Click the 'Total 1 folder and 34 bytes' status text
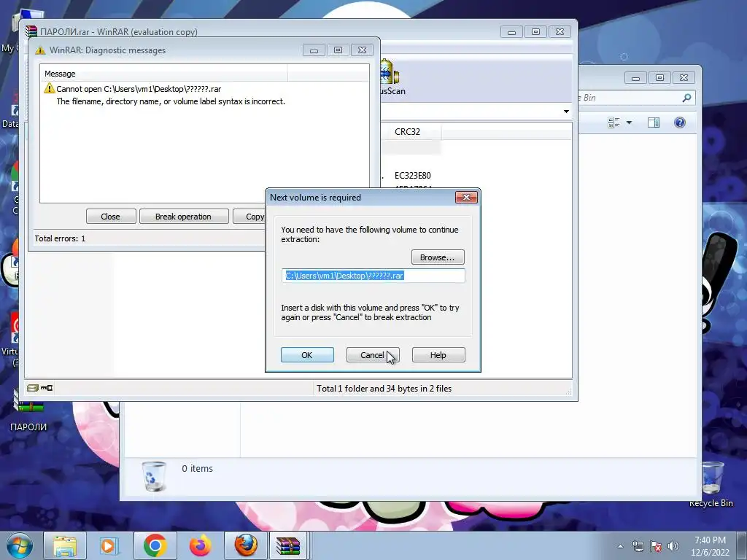The height and width of the screenshot is (560, 747). click(x=384, y=389)
